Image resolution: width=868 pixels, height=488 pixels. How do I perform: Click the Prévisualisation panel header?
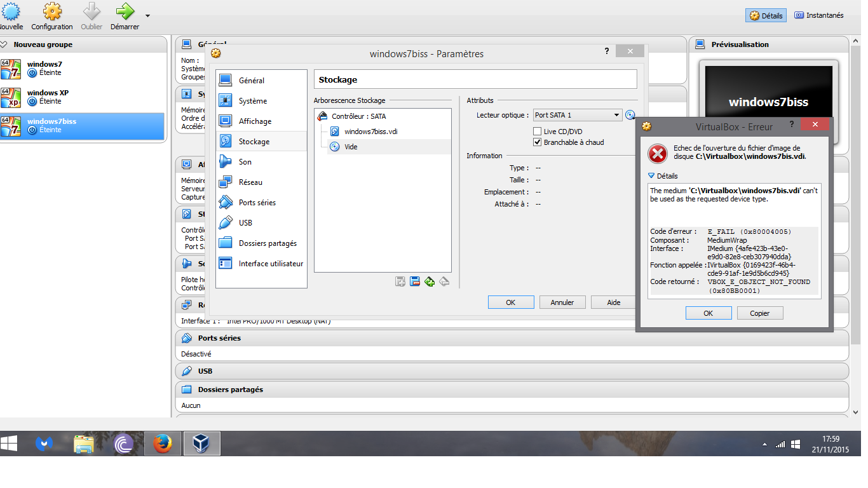769,44
